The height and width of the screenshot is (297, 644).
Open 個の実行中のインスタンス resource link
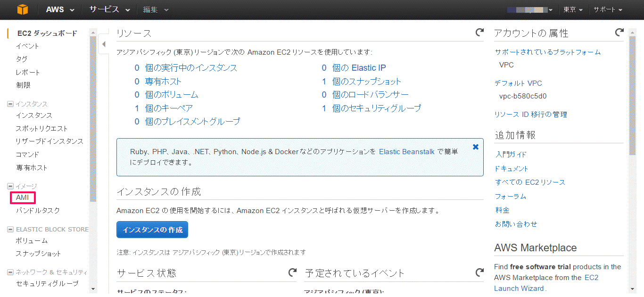click(x=191, y=68)
